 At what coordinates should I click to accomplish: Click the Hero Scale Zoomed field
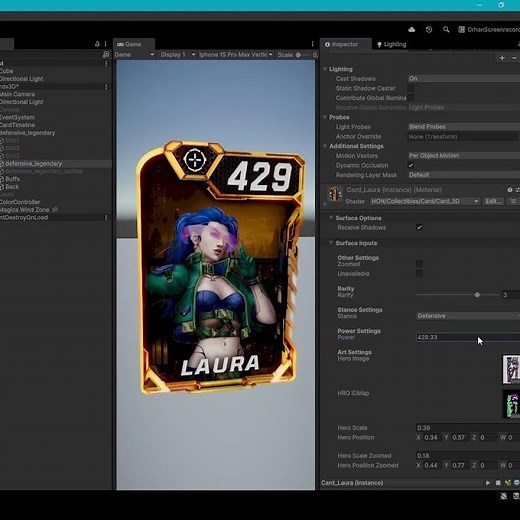point(468,455)
